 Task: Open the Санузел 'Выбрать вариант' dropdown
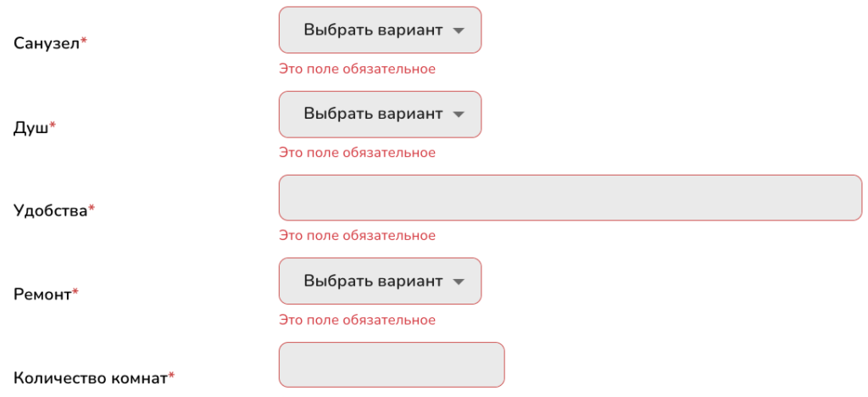tap(380, 31)
